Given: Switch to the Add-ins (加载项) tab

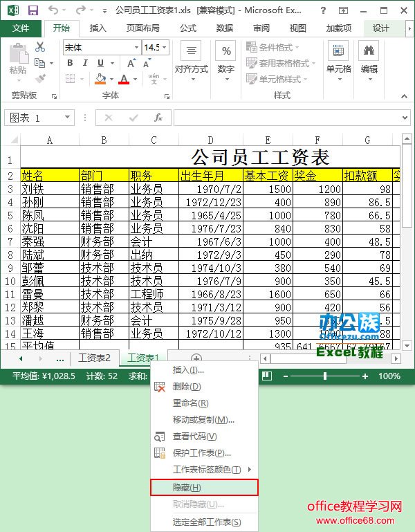Looking at the screenshot, I should point(339,28).
